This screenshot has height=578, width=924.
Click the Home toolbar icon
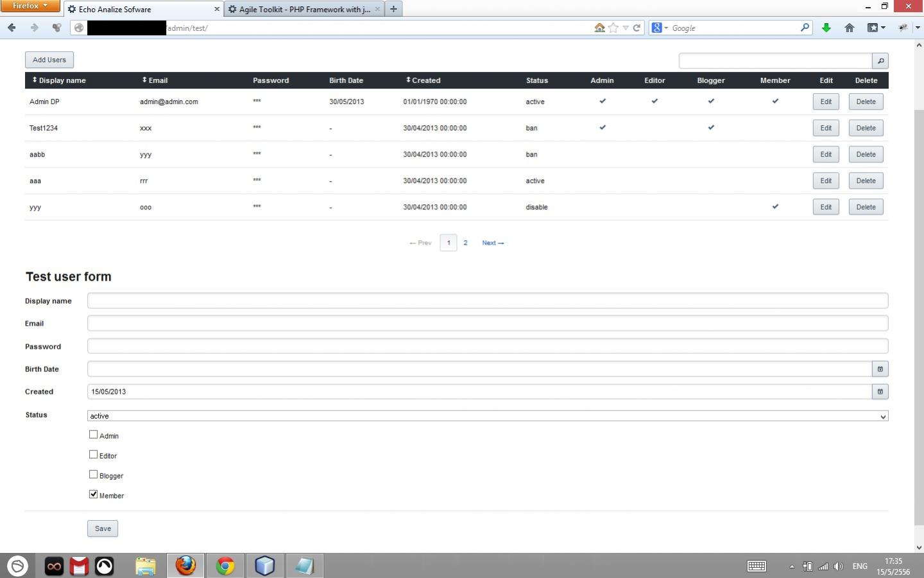point(850,28)
